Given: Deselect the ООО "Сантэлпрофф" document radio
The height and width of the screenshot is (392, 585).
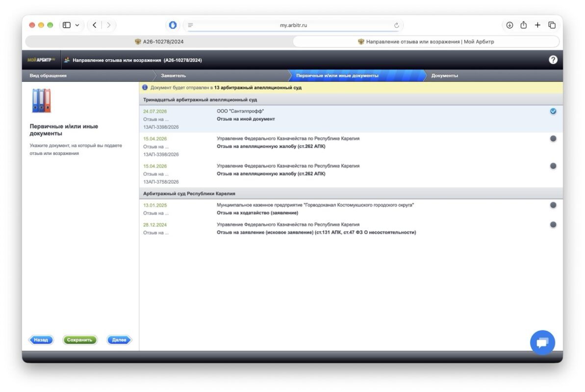Looking at the screenshot, I should (x=553, y=111).
